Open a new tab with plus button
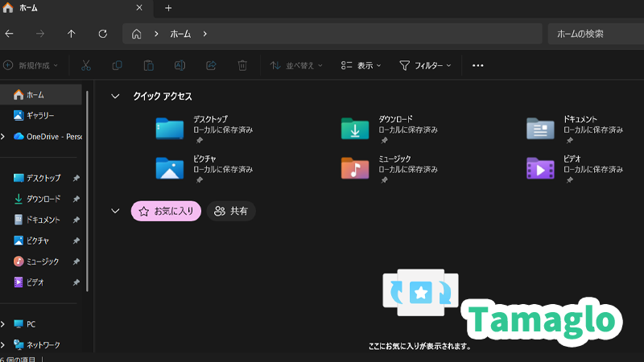Image resolution: width=644 pixels, height=362 pixels. (x=168, y=8)
